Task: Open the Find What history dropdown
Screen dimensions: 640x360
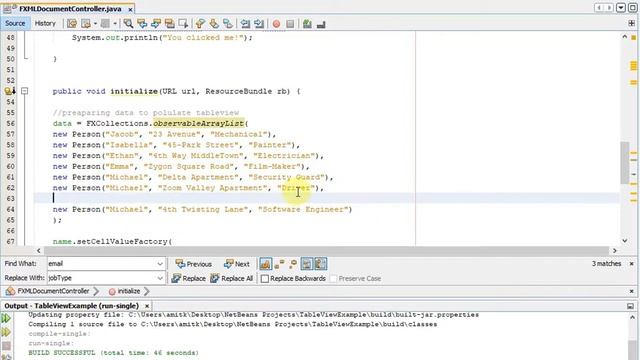Action: tap(160, 264)
